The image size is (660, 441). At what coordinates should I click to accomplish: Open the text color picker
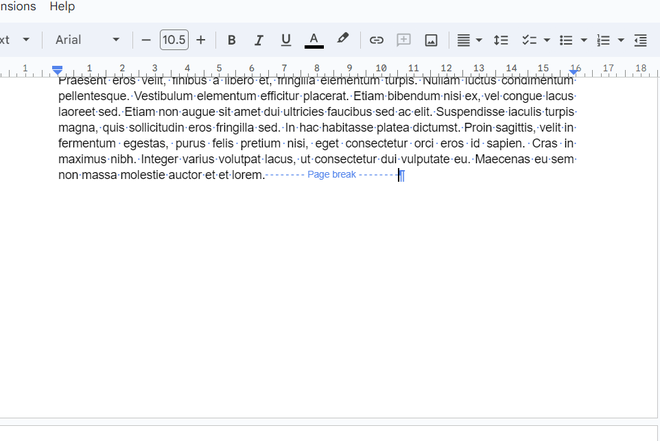tap(314, 40)
